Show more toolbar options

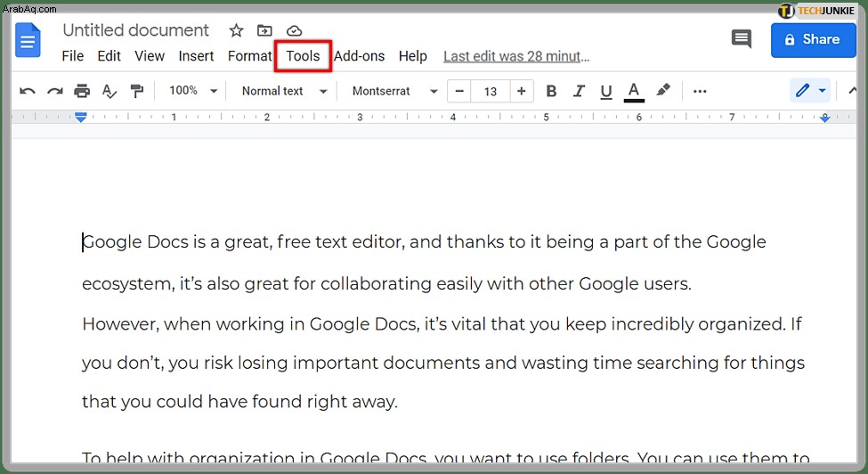point(700,92)
